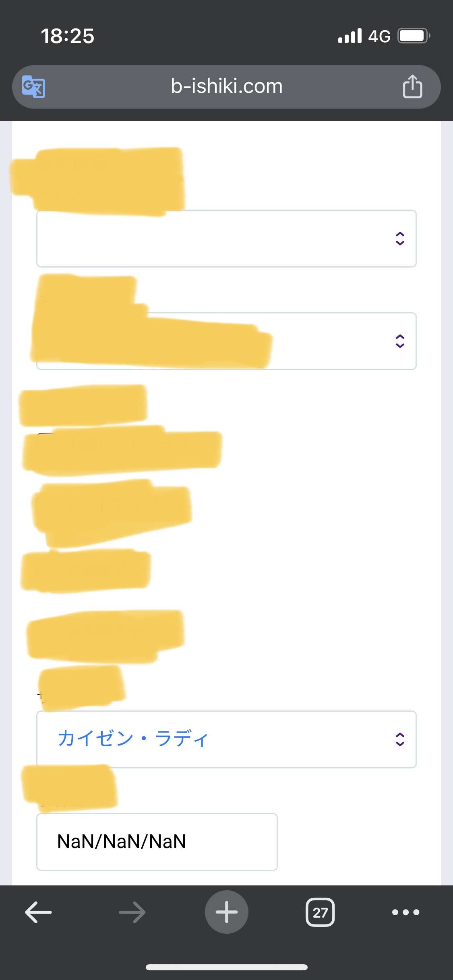Tap the chevron arrows on カイゼン・ラディ selector
453x980 pixels.
400,739
